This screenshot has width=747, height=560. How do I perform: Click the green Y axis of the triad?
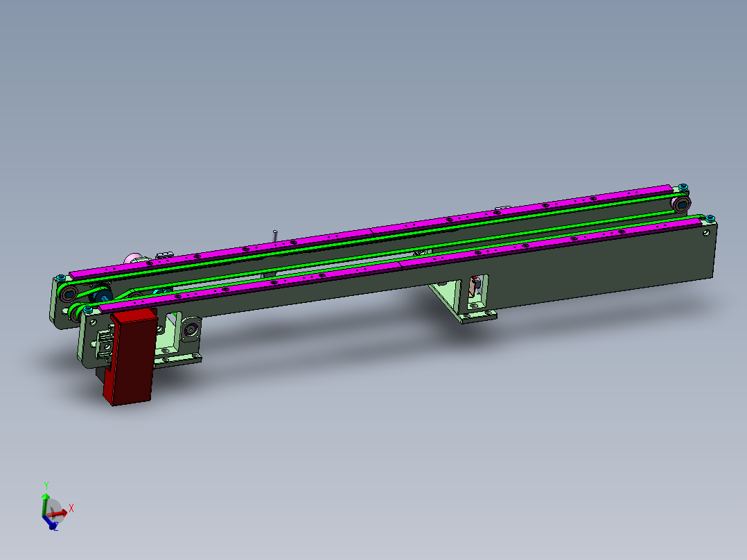tap(46, 505)
